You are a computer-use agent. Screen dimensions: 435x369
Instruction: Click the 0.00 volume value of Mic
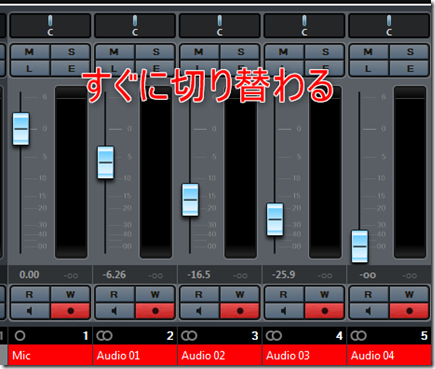tap(29, 275)
